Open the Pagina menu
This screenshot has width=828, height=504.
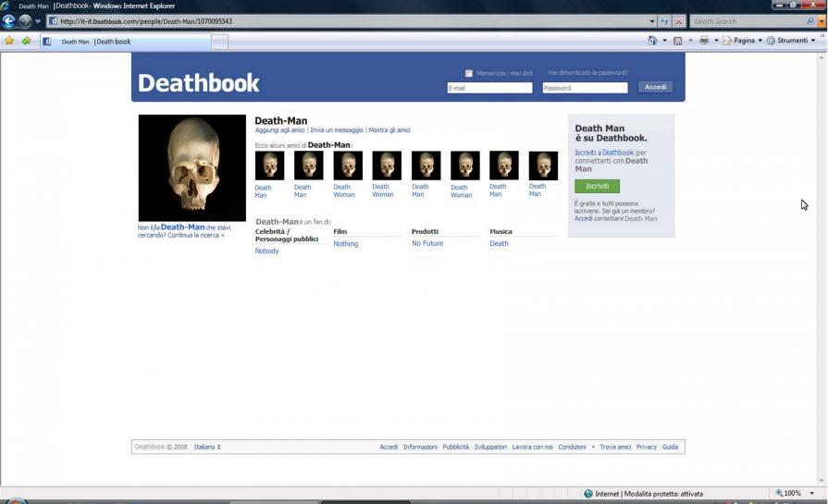(743, 41)
